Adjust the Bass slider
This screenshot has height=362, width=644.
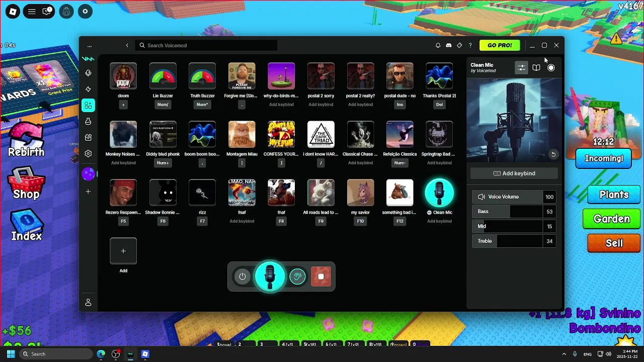point(514,212)
